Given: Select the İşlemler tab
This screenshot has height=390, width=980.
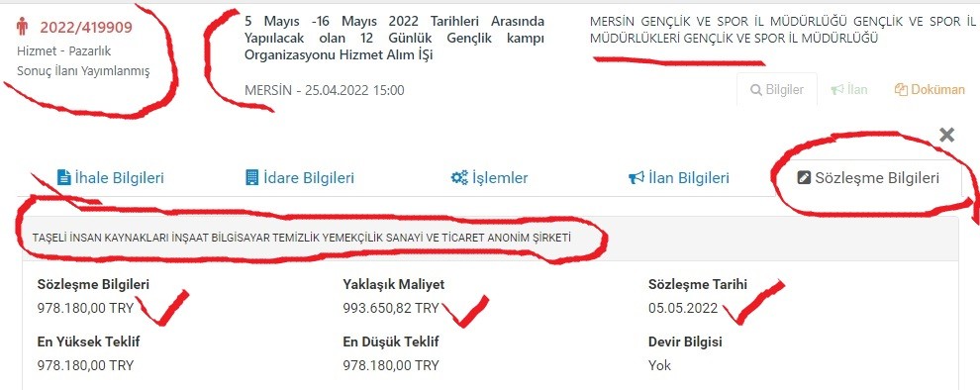Looking at the screenshot, I should 489,178.
